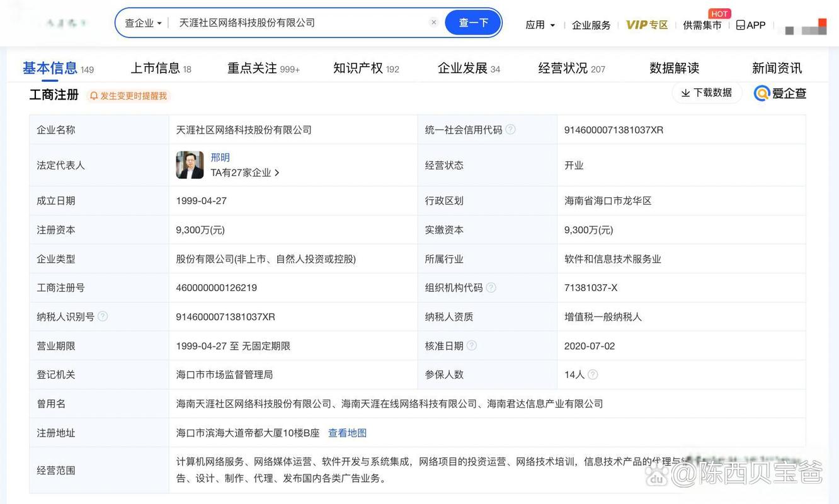839x504 pixels.
Task: Clear the search box with the X icon
Action: (433, 23)
